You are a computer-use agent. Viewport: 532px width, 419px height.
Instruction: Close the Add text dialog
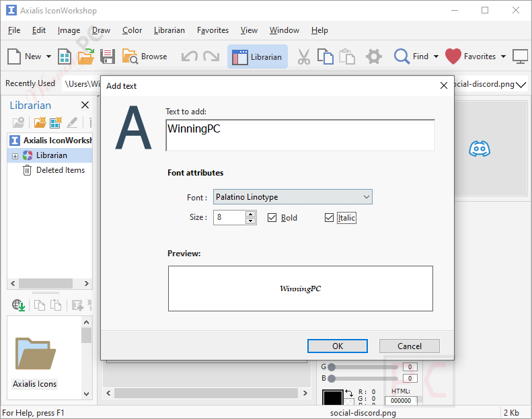pyautogui.click(x=443, y=85)
